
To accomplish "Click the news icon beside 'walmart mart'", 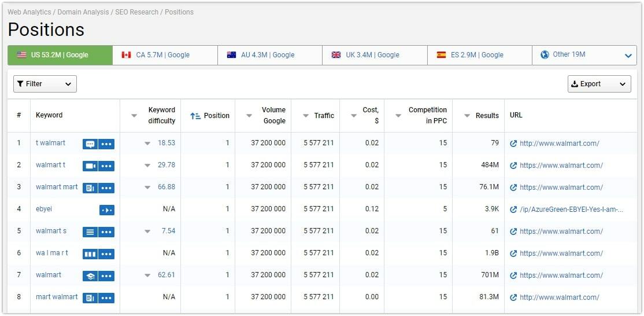I will (90, 188).
